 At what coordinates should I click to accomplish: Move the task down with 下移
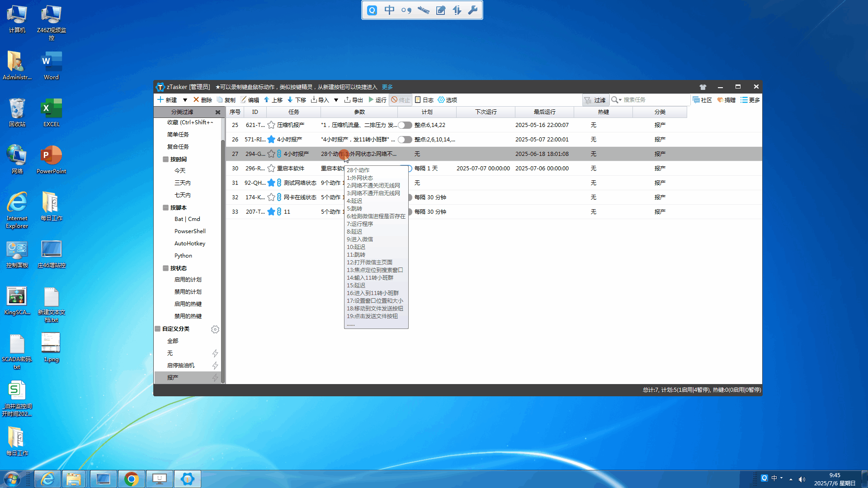297,100
